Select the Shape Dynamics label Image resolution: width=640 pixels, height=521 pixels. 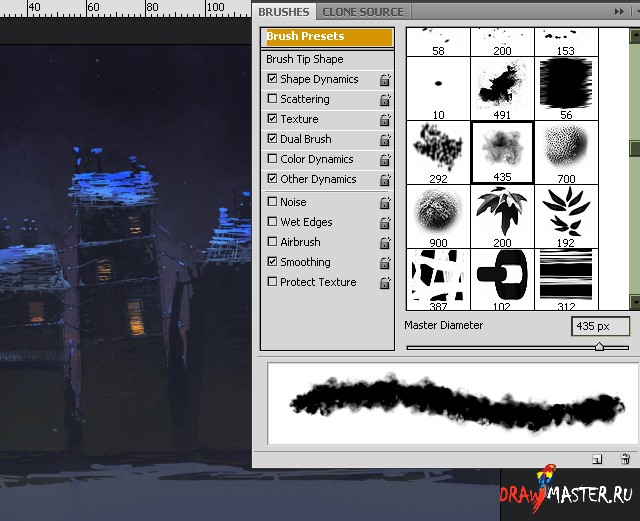(x=319, y=79)
